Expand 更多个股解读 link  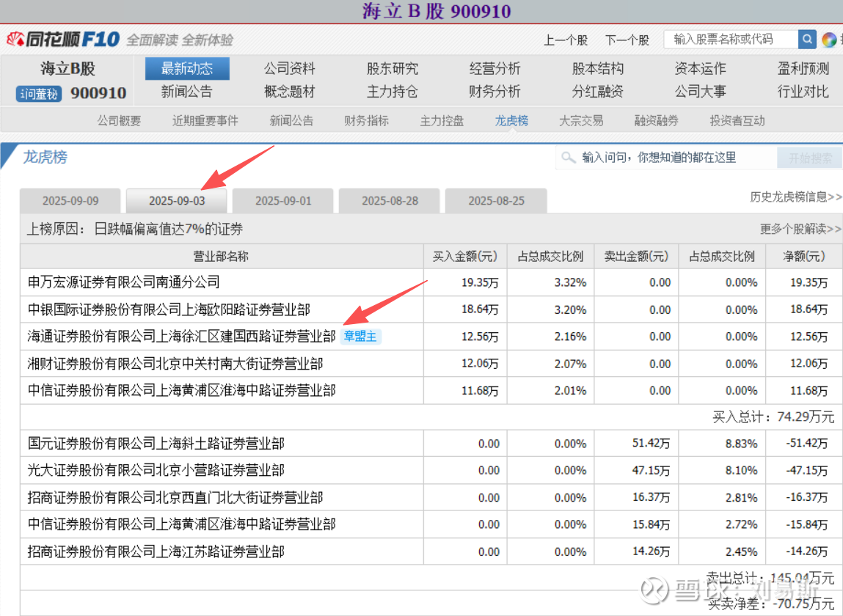click(800, 229)
